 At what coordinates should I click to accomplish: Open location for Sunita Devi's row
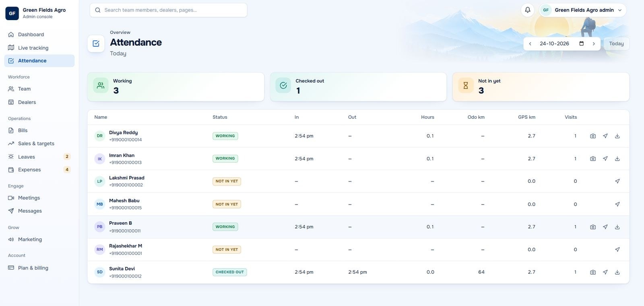(605, 272)
